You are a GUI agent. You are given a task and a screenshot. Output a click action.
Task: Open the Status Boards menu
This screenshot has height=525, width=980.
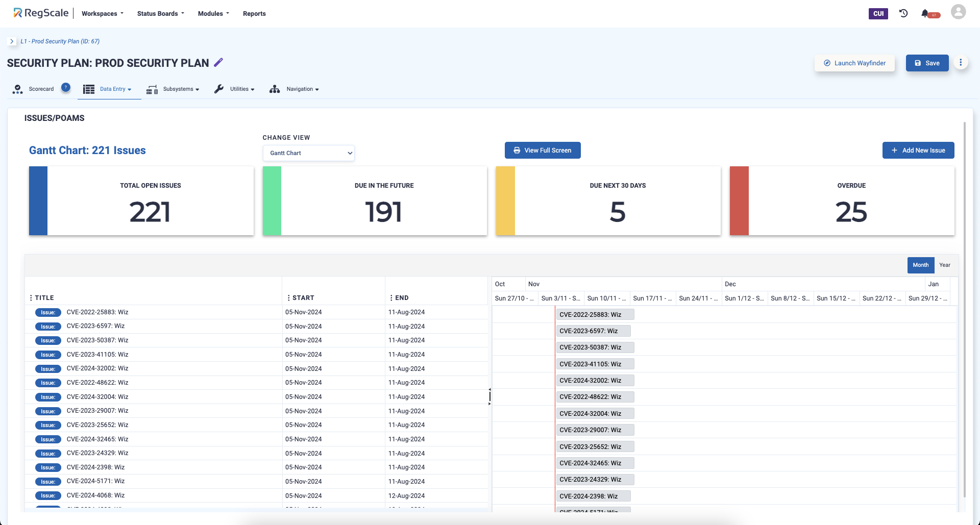point(161,14)
